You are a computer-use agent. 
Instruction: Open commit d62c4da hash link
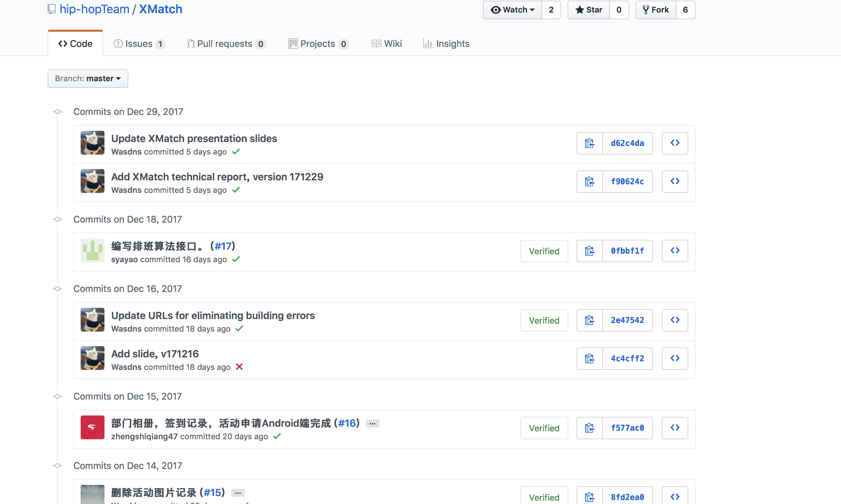tap(627, 143)
